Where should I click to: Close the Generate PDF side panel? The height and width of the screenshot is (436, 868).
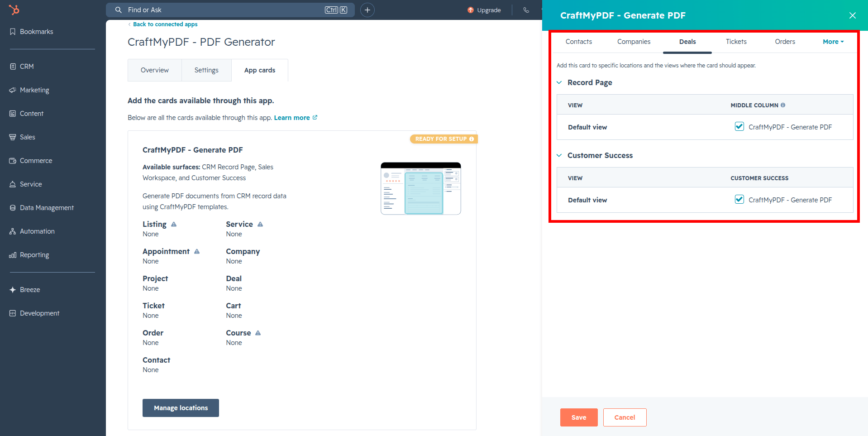pyautogui.click(x=853, y=15)
